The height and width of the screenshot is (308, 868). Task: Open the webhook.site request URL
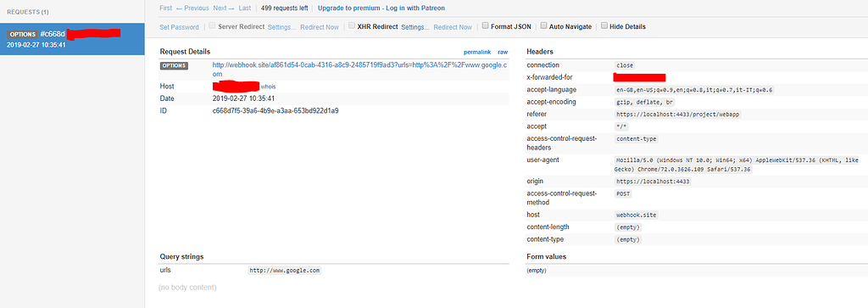(x=359, y=70)
